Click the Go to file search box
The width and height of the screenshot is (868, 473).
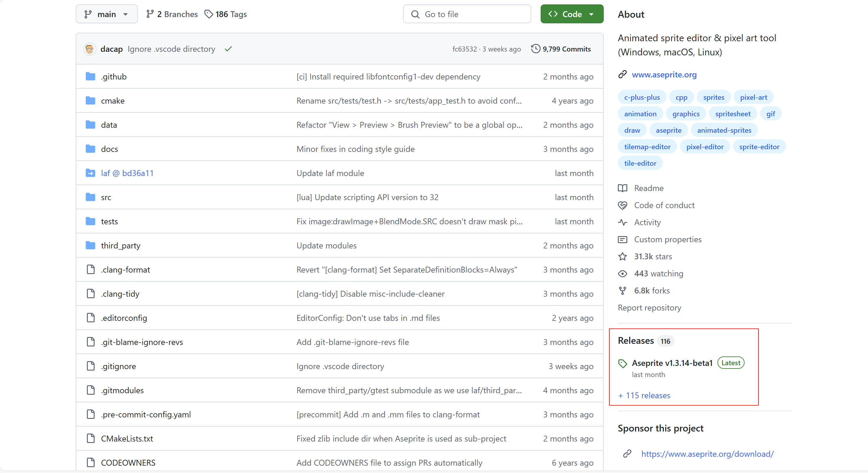[467, 14]
